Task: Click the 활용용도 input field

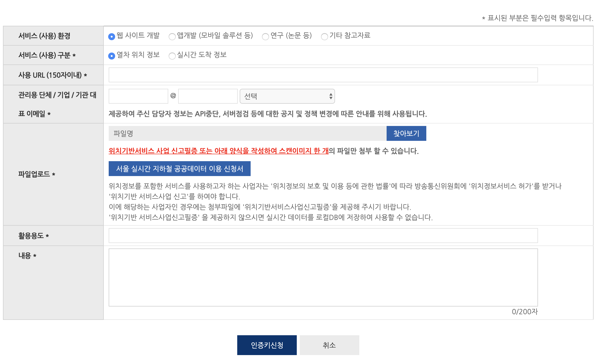Action: tap(323, 236)
